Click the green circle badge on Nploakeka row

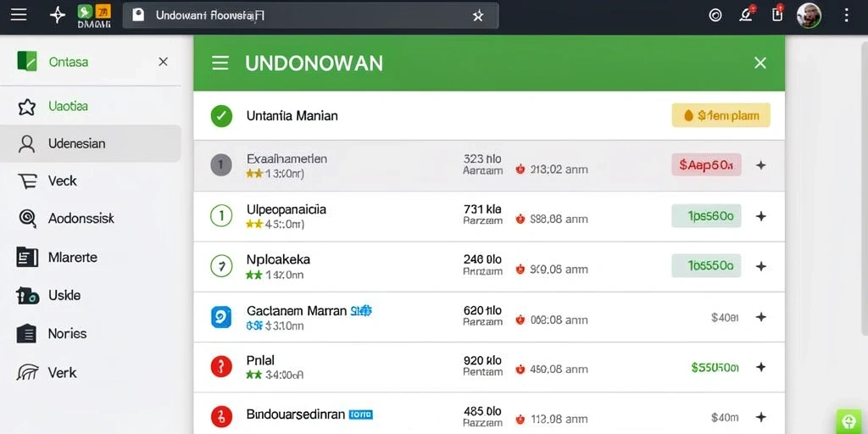(221, 266)
